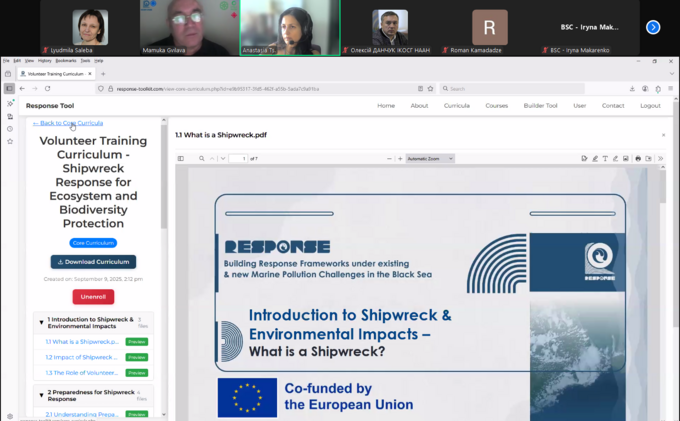Go to previous PDF page

pyautogui.click(x=212, y=159)
